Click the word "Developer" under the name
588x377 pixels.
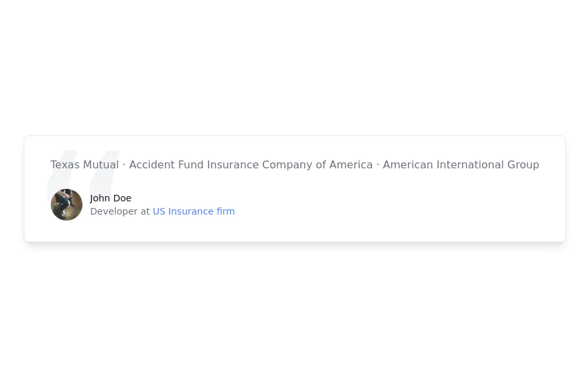(114, 211)
